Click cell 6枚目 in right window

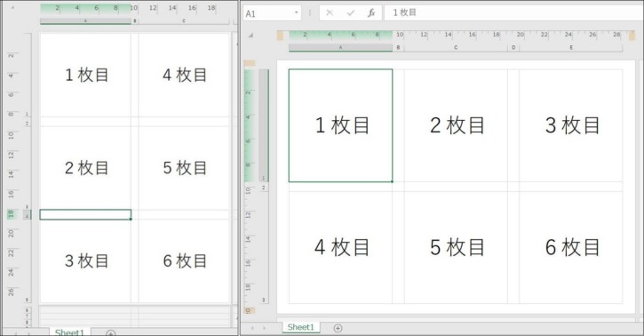coord(571,248)
